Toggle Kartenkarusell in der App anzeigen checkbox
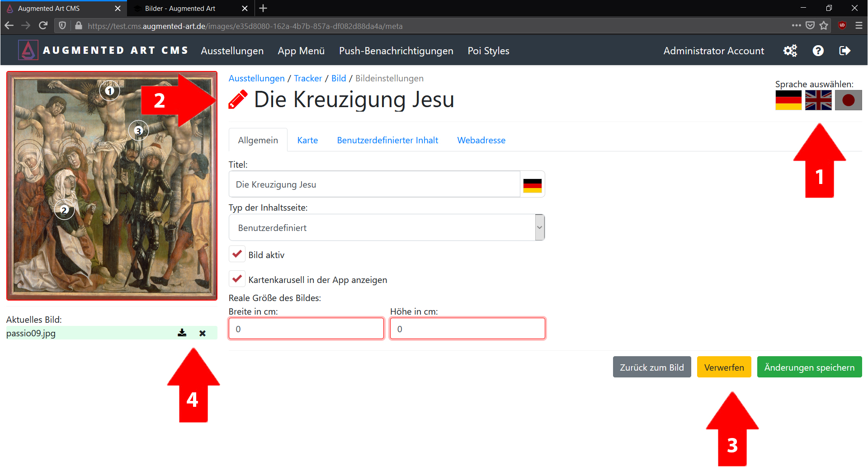The image size is (868, 471). [x=237, y=279]
